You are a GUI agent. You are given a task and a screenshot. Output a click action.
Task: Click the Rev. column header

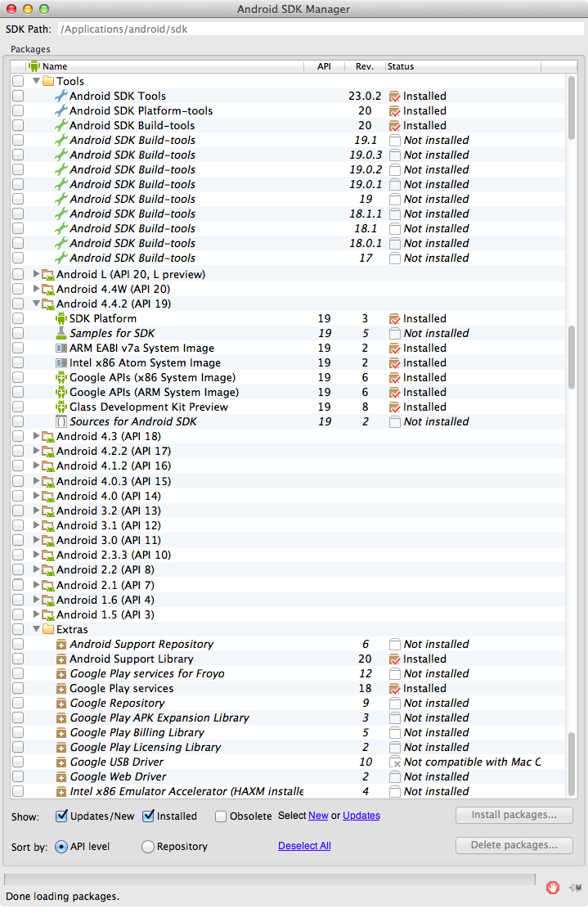(365, 66)
